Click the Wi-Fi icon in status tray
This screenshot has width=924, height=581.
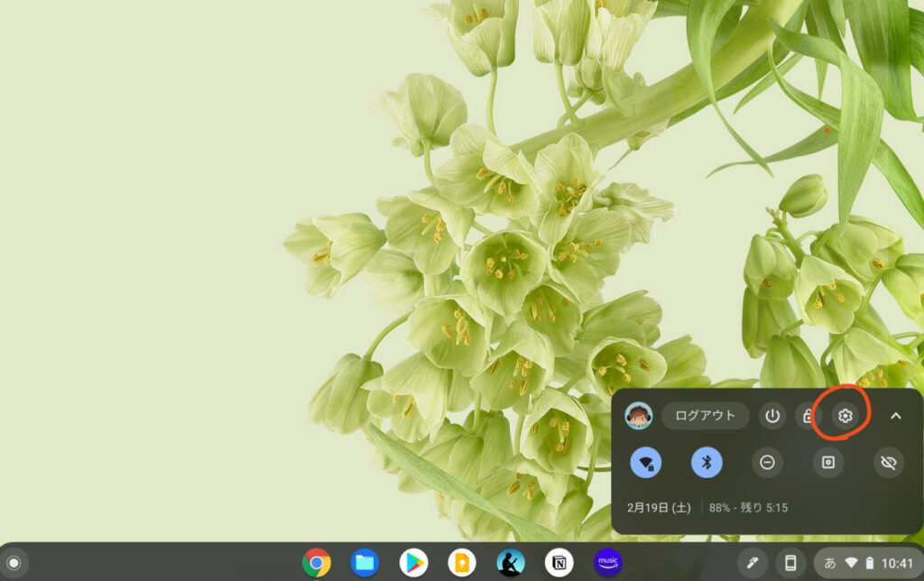851,563
